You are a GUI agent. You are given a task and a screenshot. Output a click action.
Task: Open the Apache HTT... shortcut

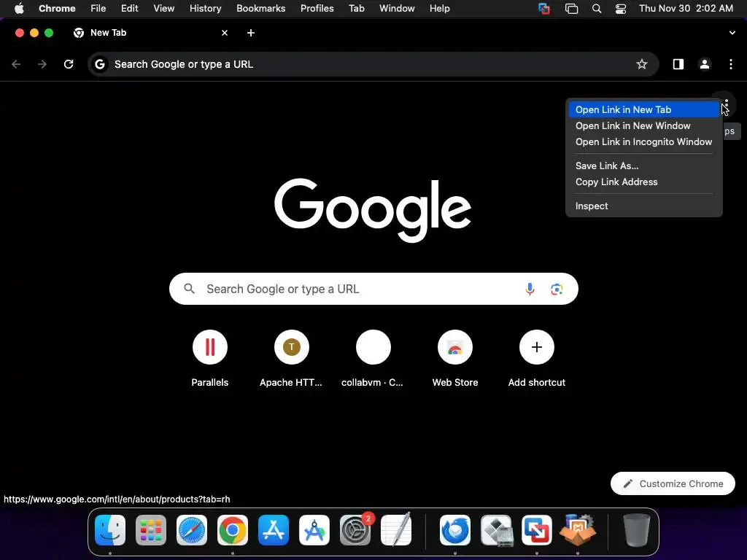(x=291, y=358)
